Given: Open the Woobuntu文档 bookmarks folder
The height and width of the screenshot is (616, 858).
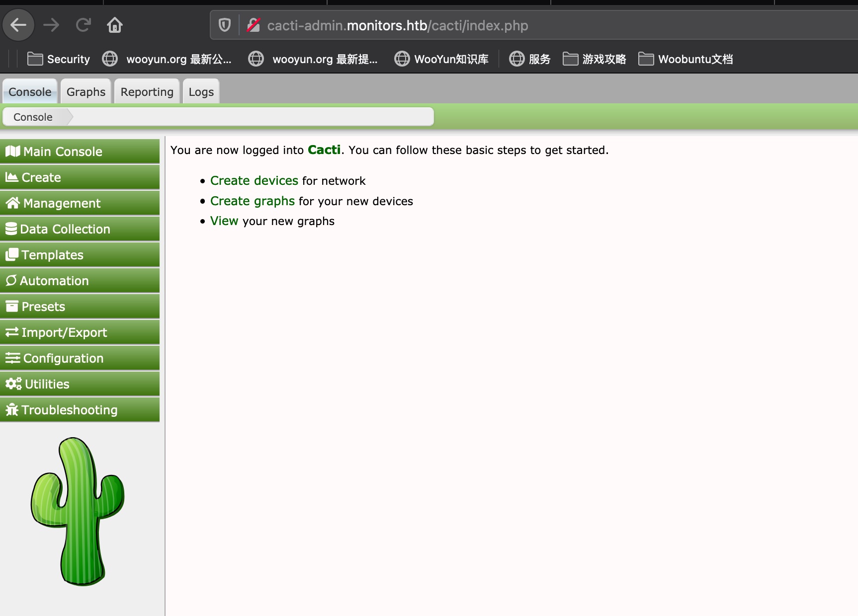Looking at the screenshot, I should point(686,59).
